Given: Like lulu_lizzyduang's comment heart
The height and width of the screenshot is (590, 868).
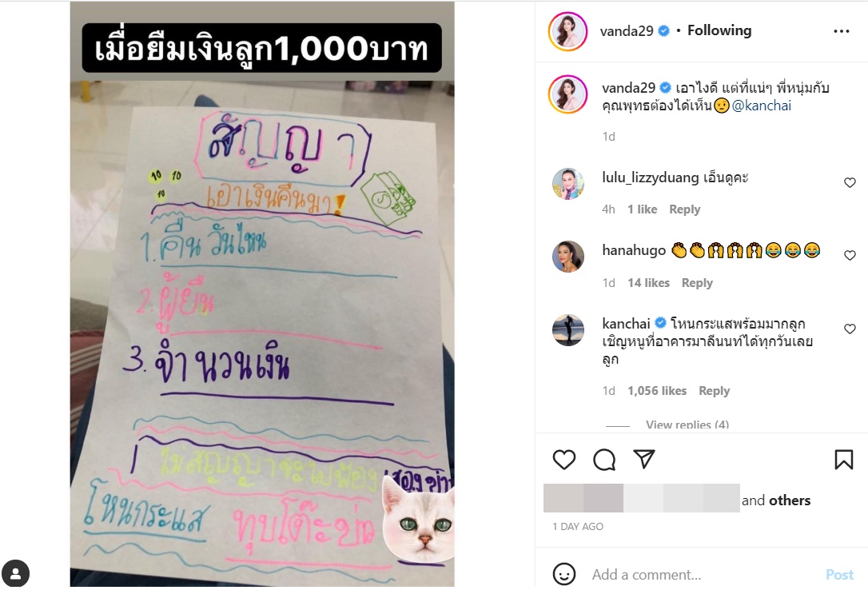Looking at the screenshot, I should click(850, 182).
